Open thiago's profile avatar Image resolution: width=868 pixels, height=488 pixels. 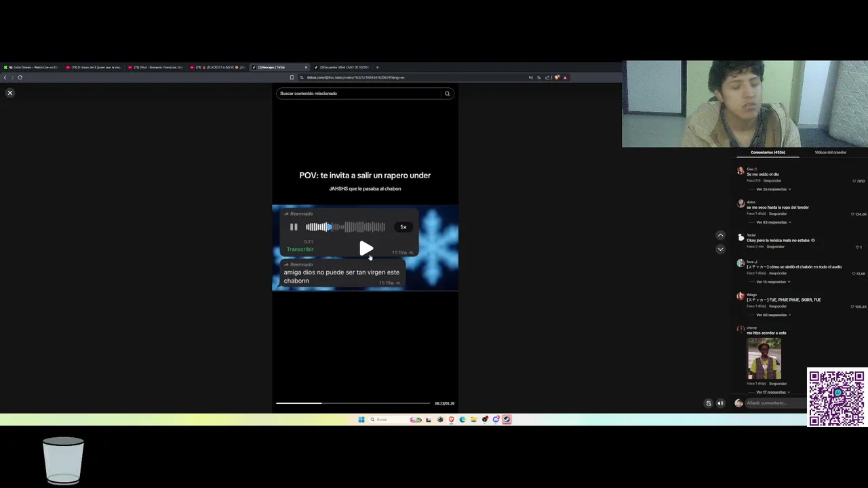[x=741, y=296]
